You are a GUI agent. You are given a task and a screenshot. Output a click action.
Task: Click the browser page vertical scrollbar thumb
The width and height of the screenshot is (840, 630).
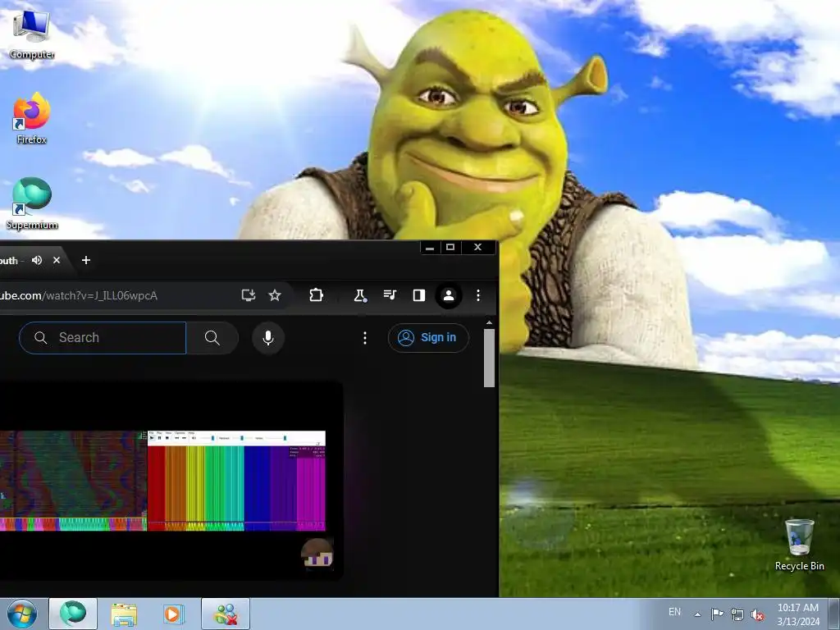(489, 358)
